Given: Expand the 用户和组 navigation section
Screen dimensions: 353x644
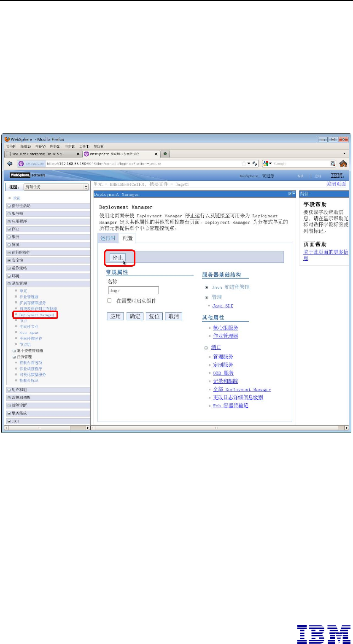Looking at the screenshot, I should pyautogui.click(x=9, y=390).
